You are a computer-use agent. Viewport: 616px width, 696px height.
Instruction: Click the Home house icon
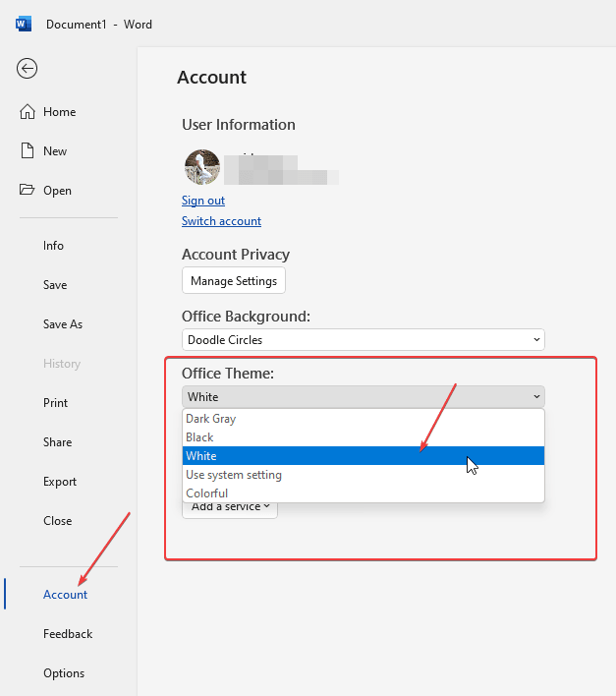28,111
